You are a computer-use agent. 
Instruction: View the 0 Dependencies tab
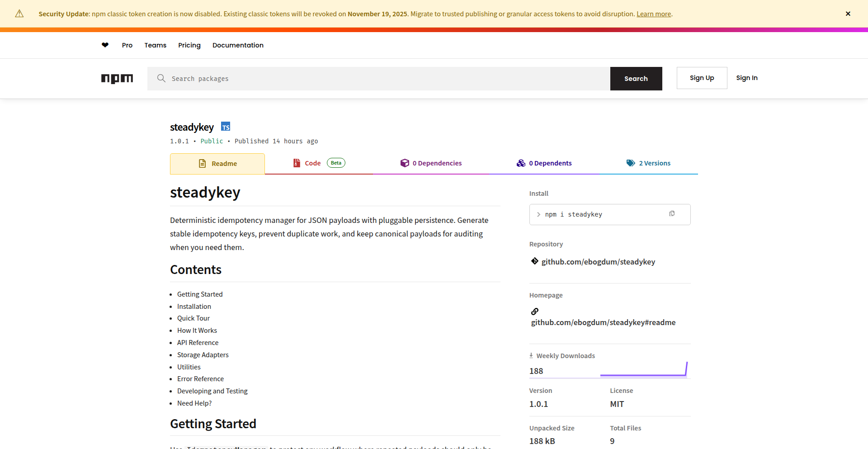point(431,163)
